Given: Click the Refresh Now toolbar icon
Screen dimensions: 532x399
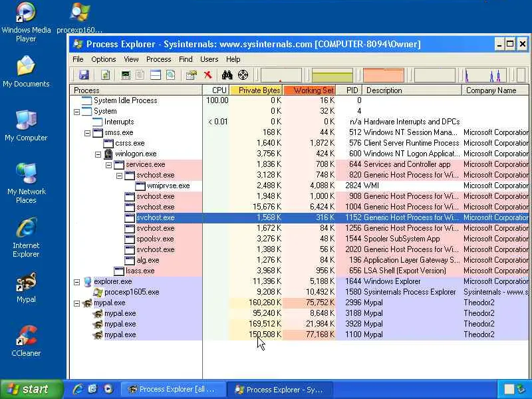Looking at the screenshot, I should (x=106, y=75).
